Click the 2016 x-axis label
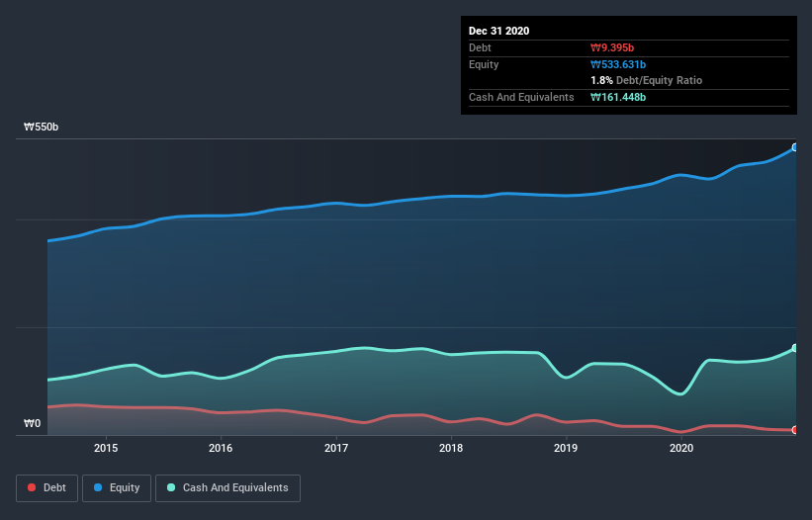812x520 pixels. coord(221,448)
